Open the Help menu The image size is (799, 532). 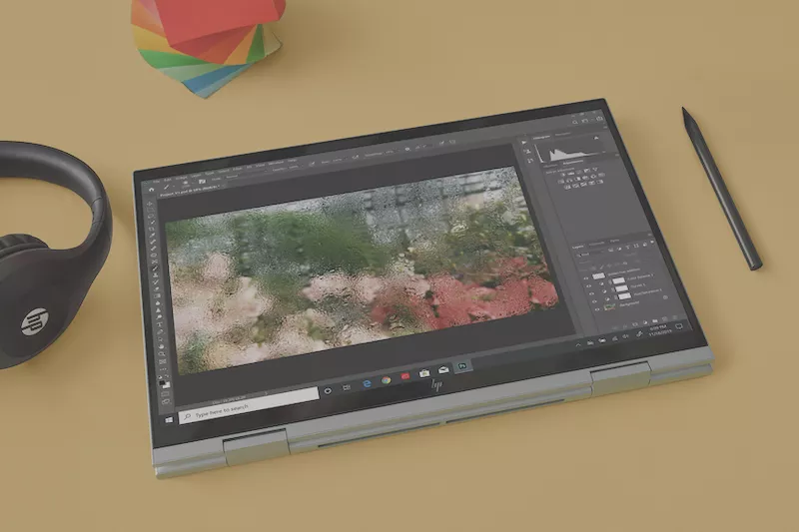[x=293, y=161]
